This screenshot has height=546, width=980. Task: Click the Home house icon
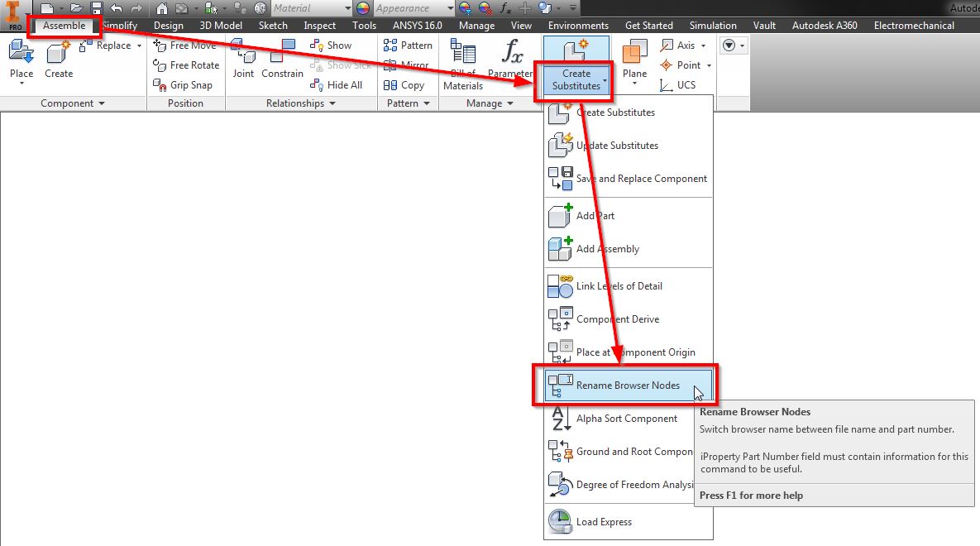(162, 8)
